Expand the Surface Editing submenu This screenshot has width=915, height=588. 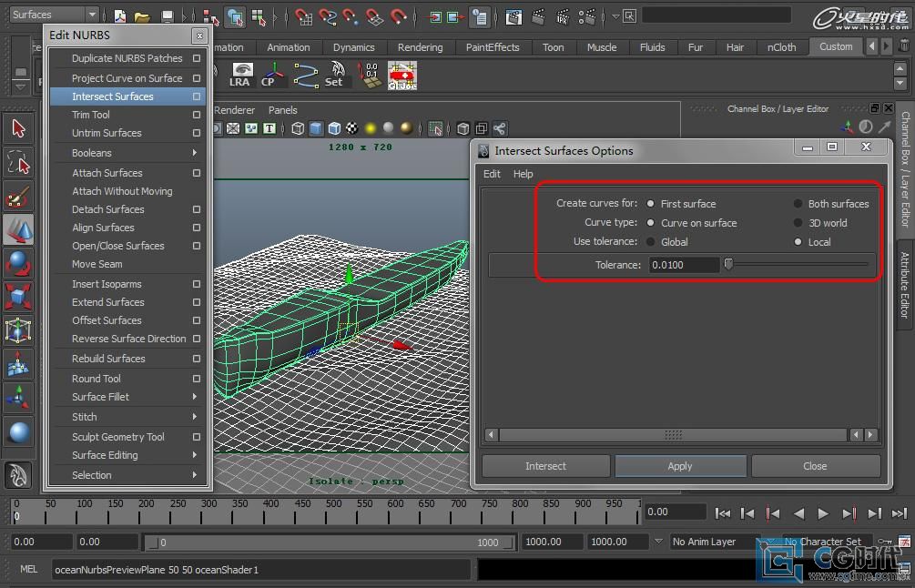tap(127, 455)
